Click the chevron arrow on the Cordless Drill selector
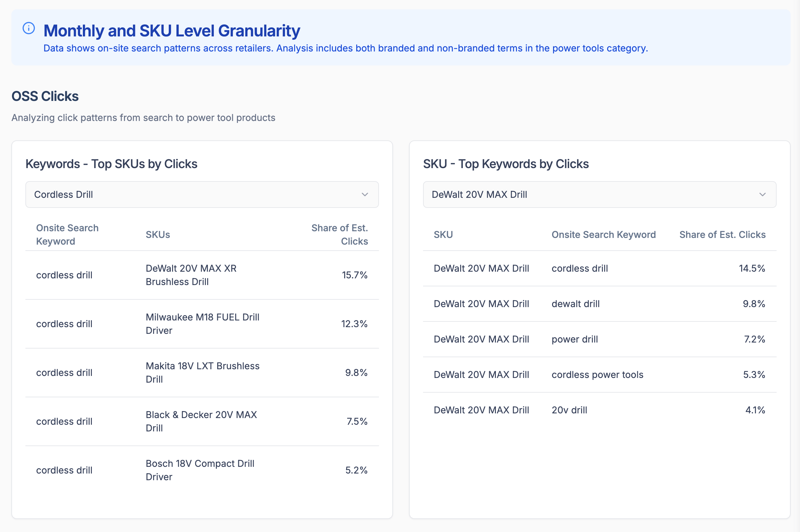The width and height of the screenshot is (800, 532). coord(365,194)
